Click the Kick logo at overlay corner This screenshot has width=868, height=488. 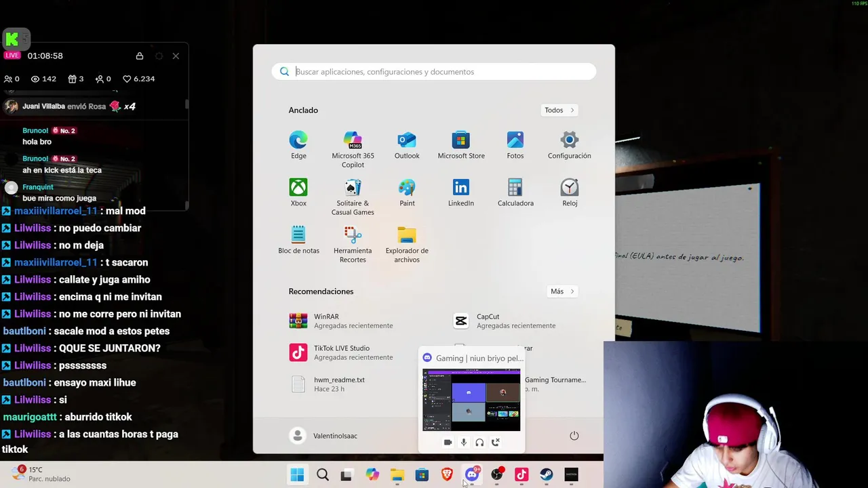click(x=12, y=39)
